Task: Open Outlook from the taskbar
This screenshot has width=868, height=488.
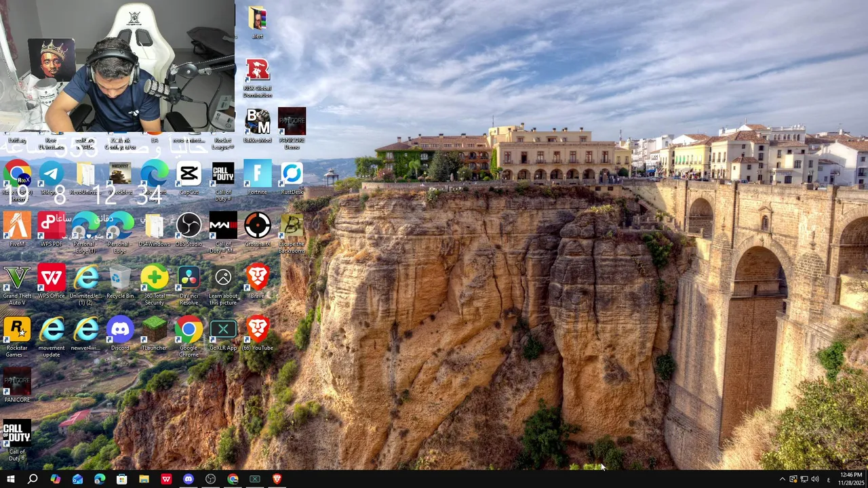Action: pos(77,479)
